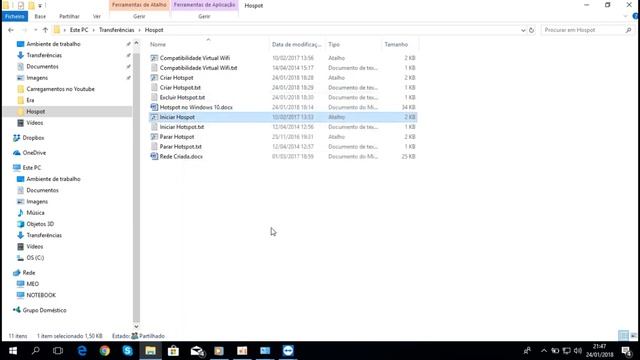This screenshot has width=640, height=360.
Task: Open Microsoft Edge from taskbar
Action: (82, 351)
